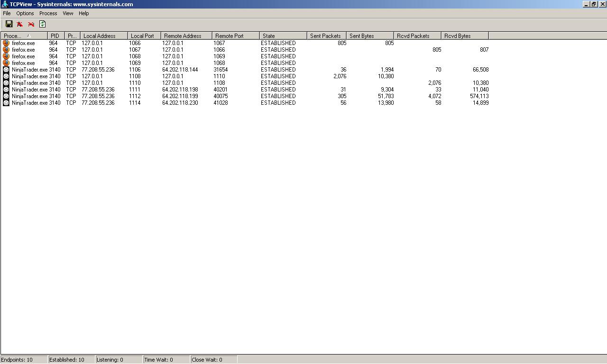Click the received bytes value 807
The width and height of the screenshot is (607, 364).
tap(484, 50)
